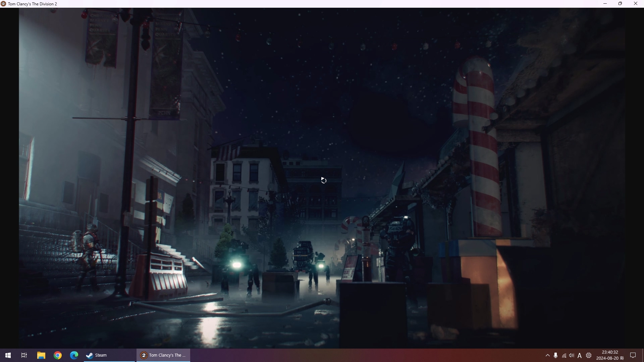Open the volume control tray icon
644x362 pixels.
[572, 355]
